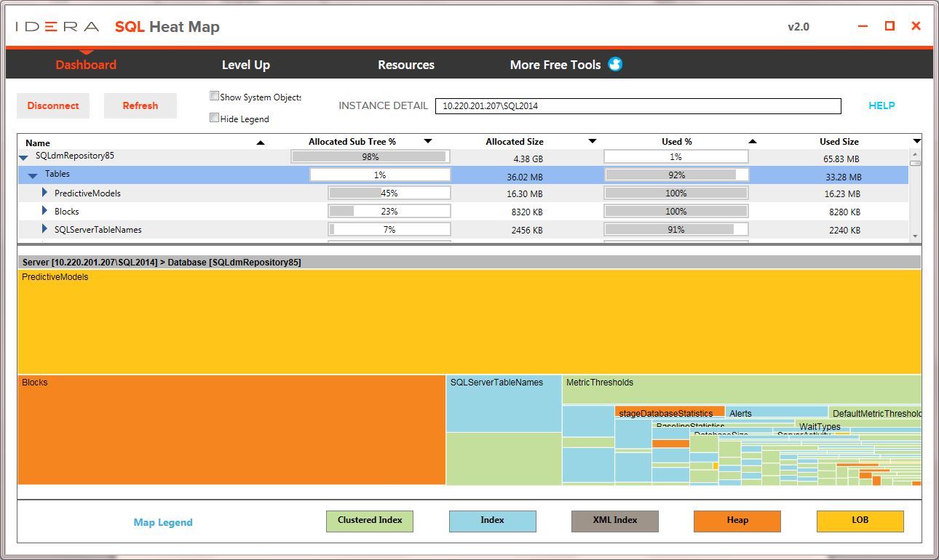This screenshot has height=560, width=939.
Task: Enable the Show System Objects checkbox
Action: [x=215, y=96]
